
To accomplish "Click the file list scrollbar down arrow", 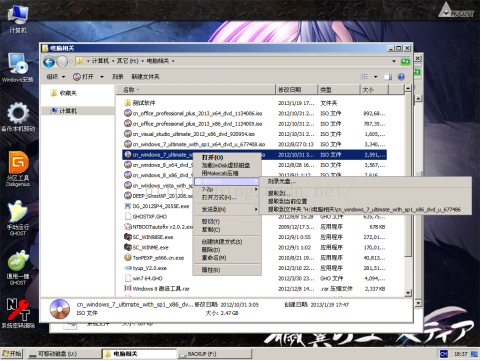I will point(408,293).
